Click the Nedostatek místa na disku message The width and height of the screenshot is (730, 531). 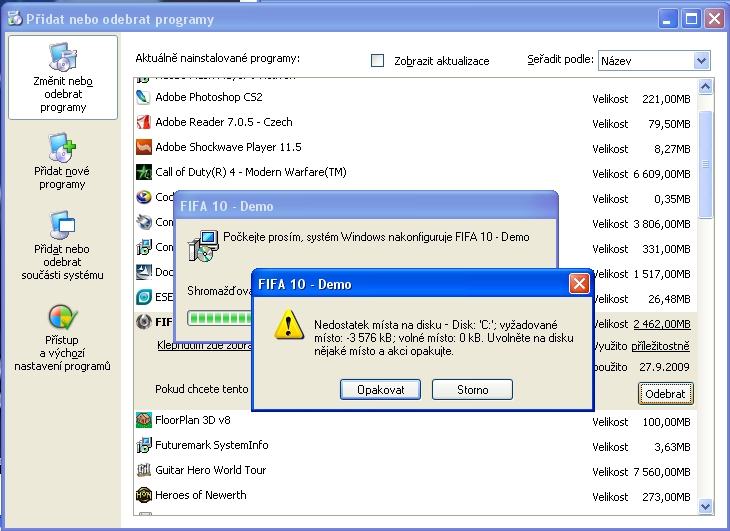pos(444,338)
